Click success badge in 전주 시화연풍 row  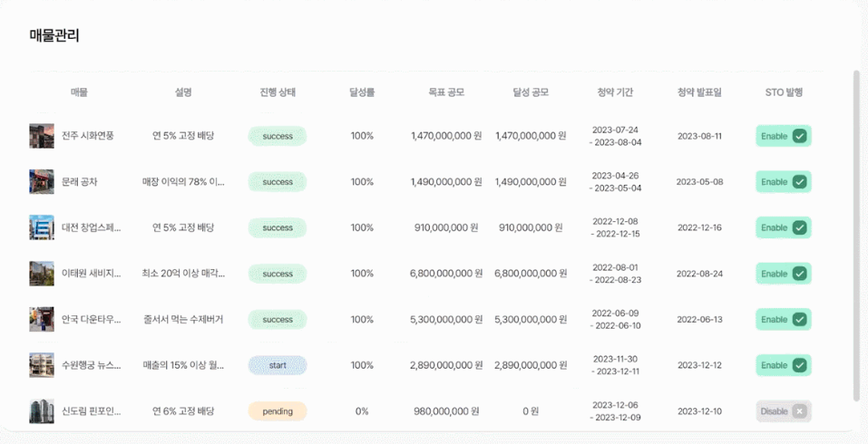[278, 136]
